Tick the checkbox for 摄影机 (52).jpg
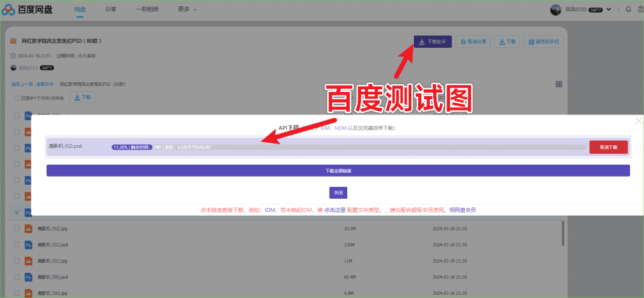This screenshot has height=298, width=644. coord(16,229)
